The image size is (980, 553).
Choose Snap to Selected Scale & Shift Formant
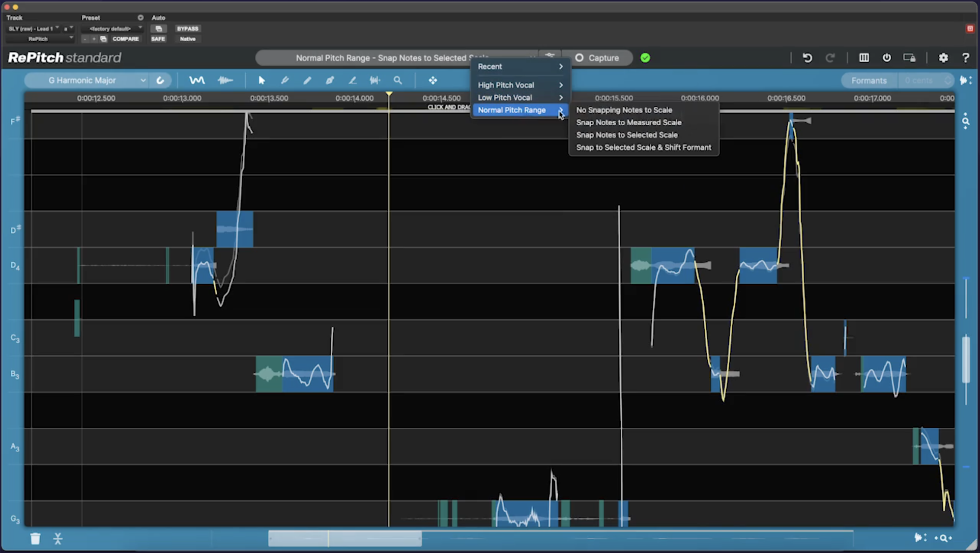coord(644,148)
